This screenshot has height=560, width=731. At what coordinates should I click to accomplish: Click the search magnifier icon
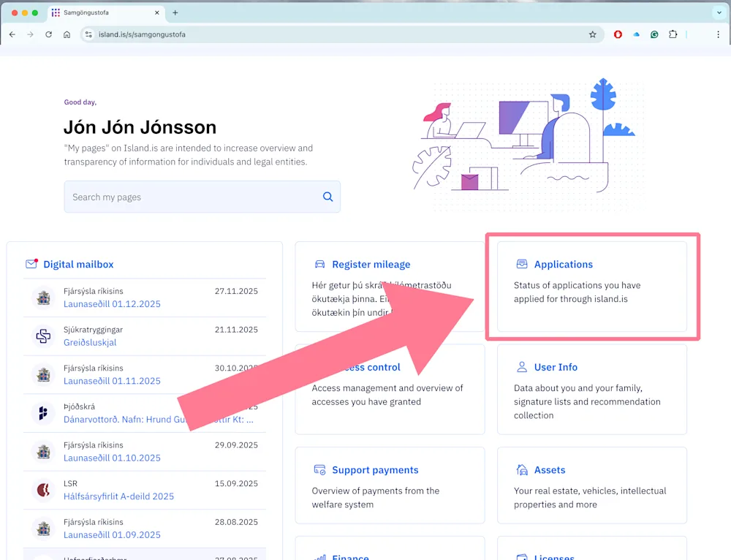[x=327, y=197]
